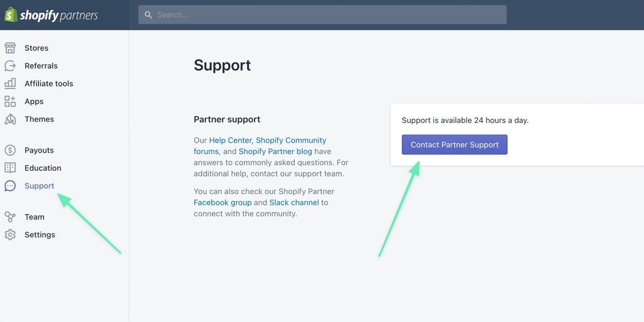Viewport: 644px width, 322px height.
Task: Click the Shopify Partners logo
Action: click(x=51, y=15)
